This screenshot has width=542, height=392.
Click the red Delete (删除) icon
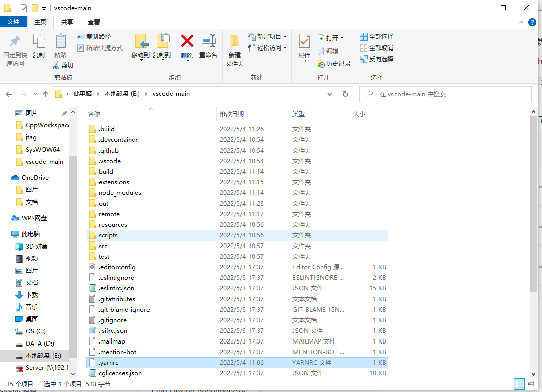(187, 41)
